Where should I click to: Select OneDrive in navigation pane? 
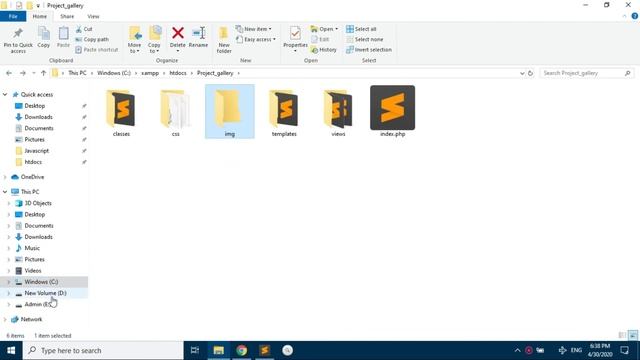pos(32,177)
